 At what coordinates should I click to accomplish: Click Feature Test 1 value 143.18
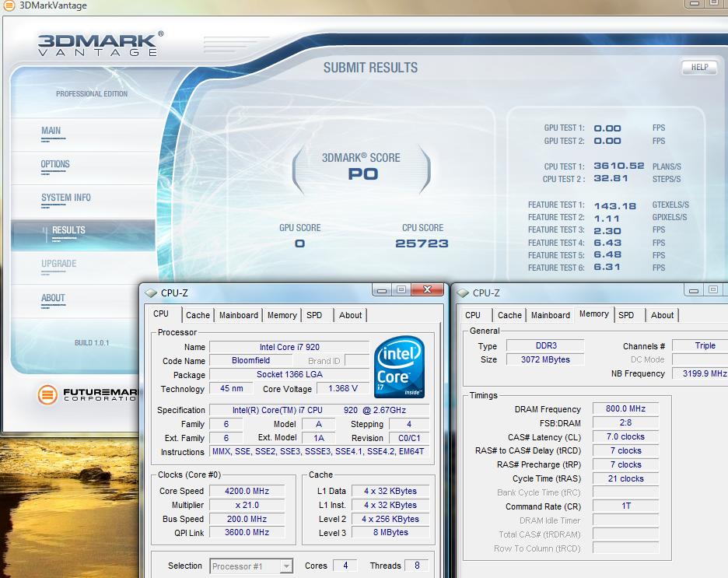pyautogui.click(x=615, y=205)
